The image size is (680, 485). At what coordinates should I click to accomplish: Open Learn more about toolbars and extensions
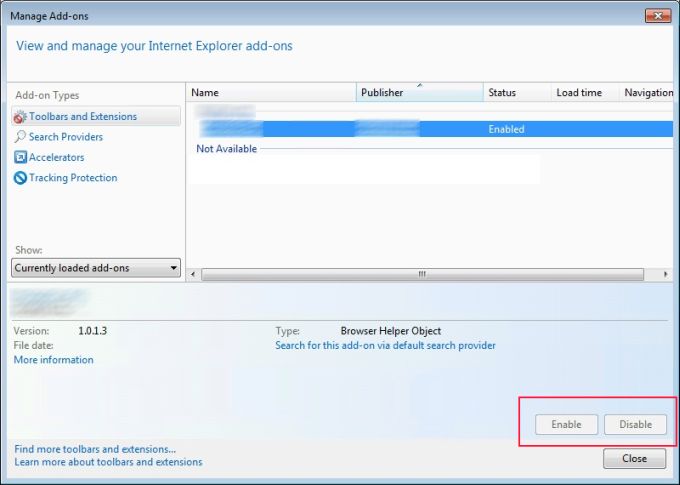108,462
